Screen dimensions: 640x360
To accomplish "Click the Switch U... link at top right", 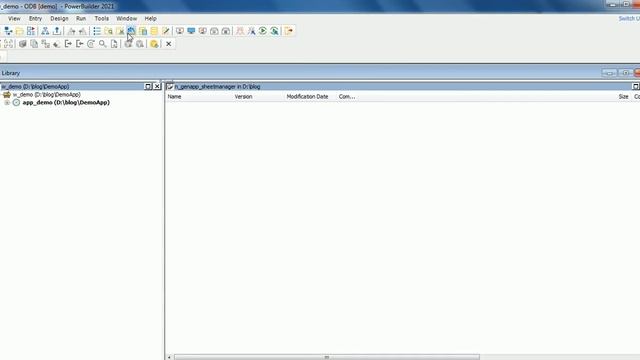I will click(x=629, y=18).
